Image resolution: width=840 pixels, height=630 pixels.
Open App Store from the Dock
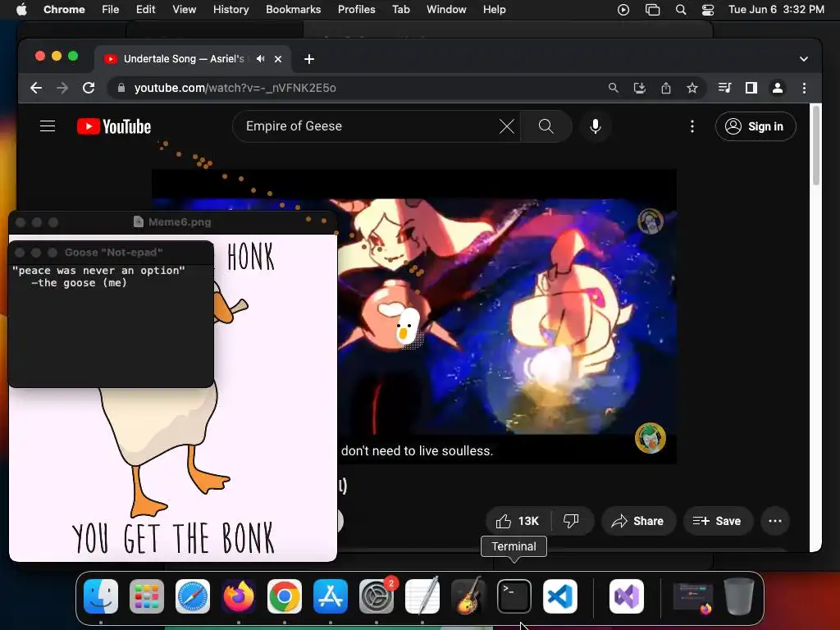[x=331, y=596]
